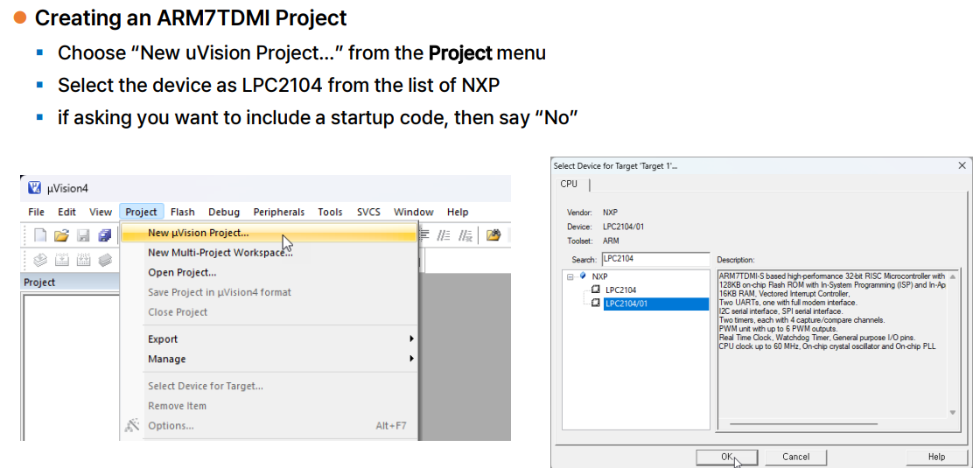Choose New Multi-Project Workspace... entry

[269, 253]
